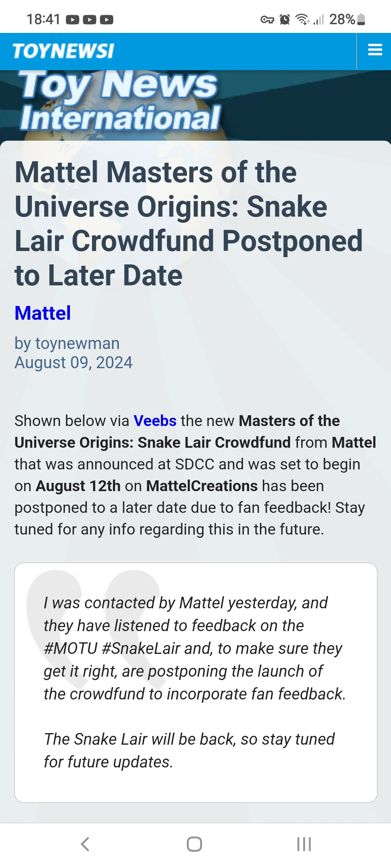
Task: Tap the TOYNEWSI header logo
Action: pos(63,51)
